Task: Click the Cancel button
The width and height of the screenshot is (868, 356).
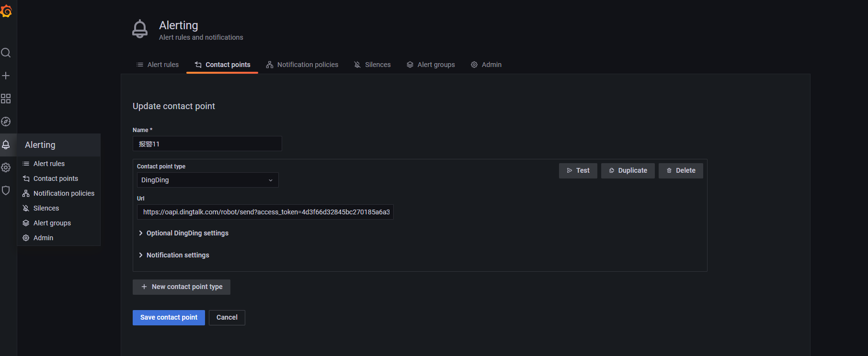Action: [227, 318]
